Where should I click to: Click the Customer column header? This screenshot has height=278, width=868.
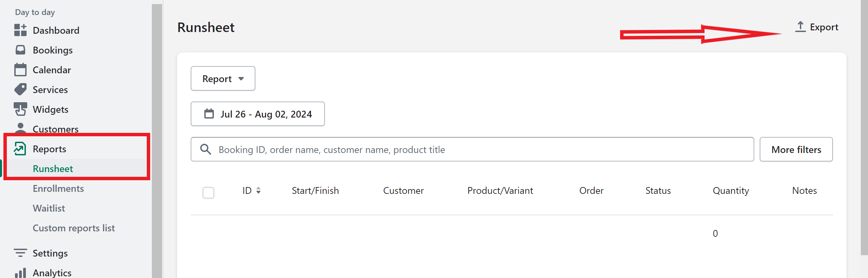pos(404,190)
